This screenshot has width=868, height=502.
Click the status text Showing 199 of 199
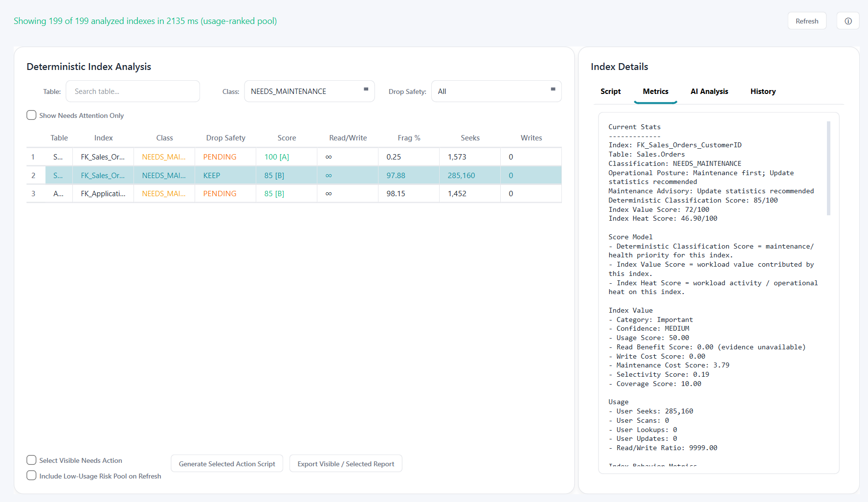(x=145, y=21)
